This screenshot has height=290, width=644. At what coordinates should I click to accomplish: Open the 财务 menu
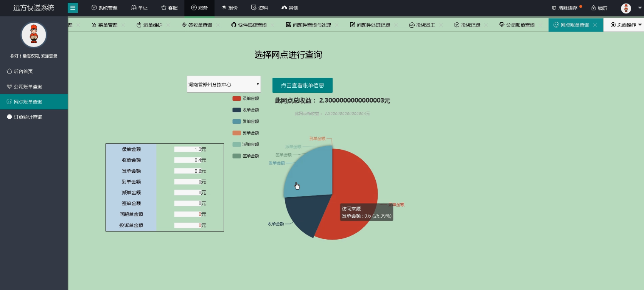coord(199,8)
